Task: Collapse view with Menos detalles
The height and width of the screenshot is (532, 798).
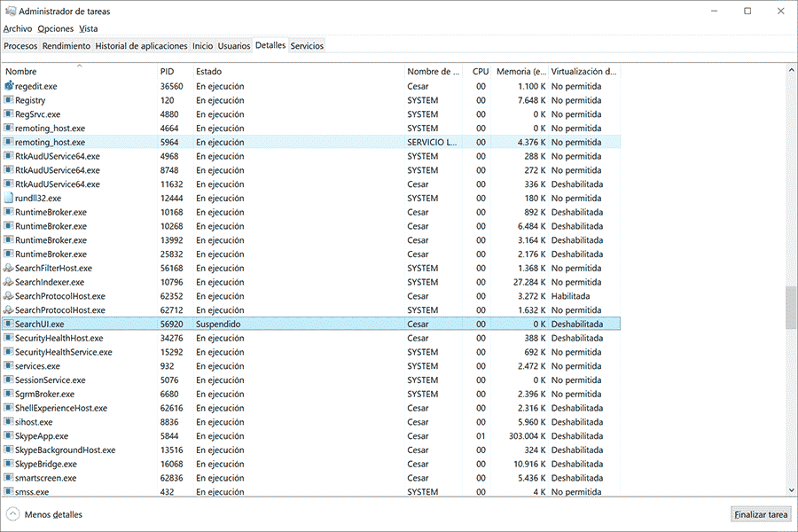Action: point(44,514)
